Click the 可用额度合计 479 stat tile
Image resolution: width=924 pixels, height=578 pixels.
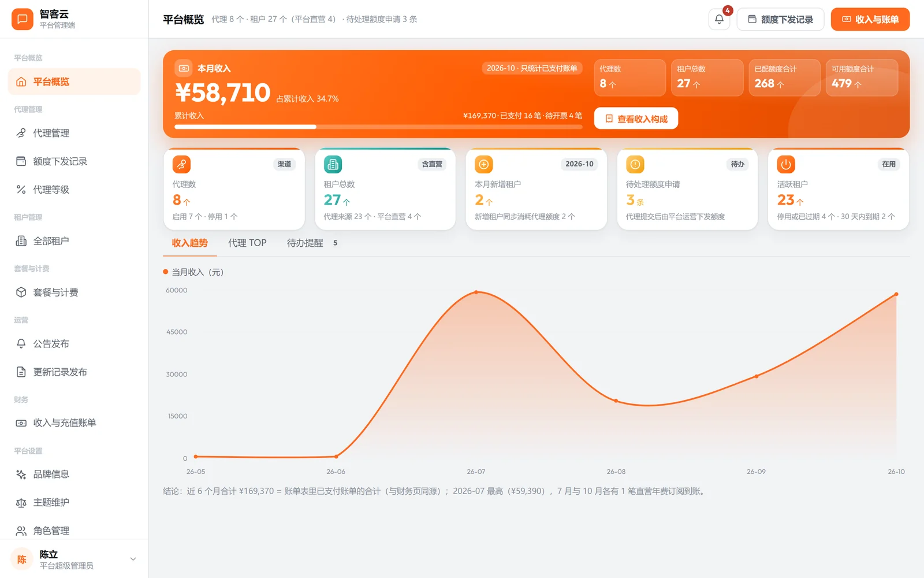(862, 77)
